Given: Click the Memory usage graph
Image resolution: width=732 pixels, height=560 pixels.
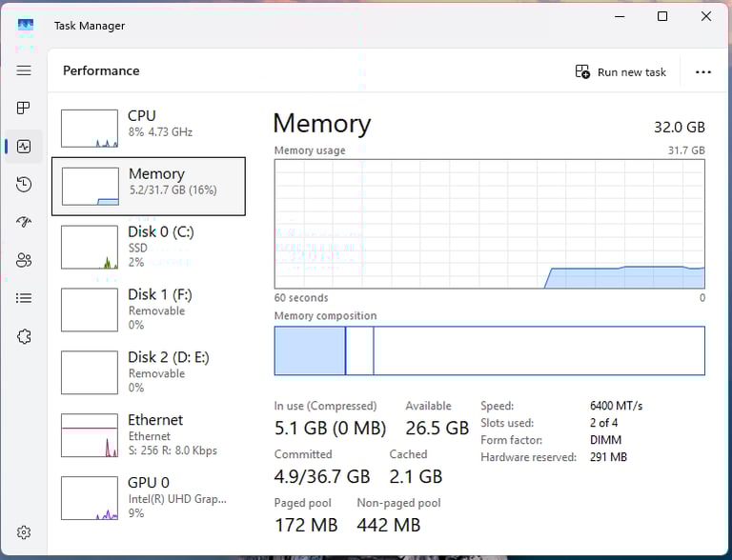Looking at the screenshot, I should coord(490,224).
